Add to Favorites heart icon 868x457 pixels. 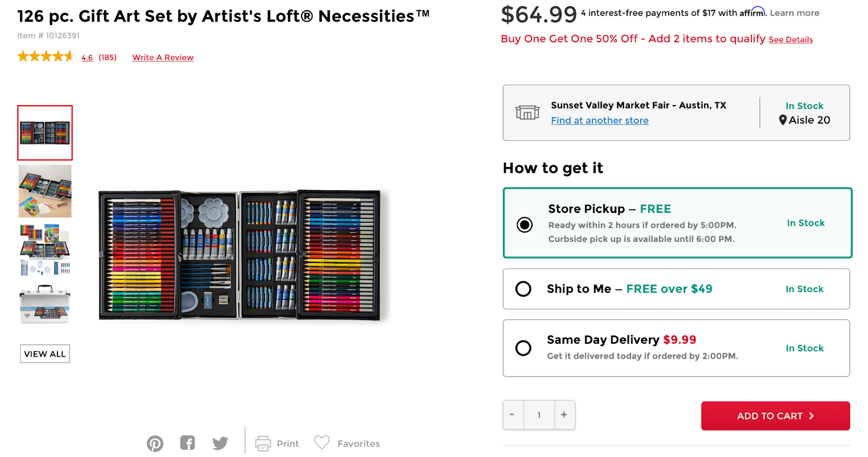[x=322, y=443]
